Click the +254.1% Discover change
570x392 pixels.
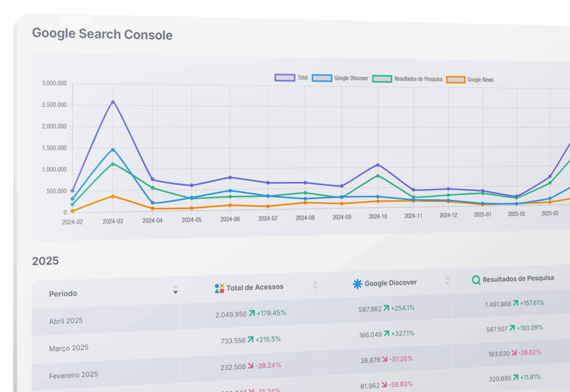(403, 308)
